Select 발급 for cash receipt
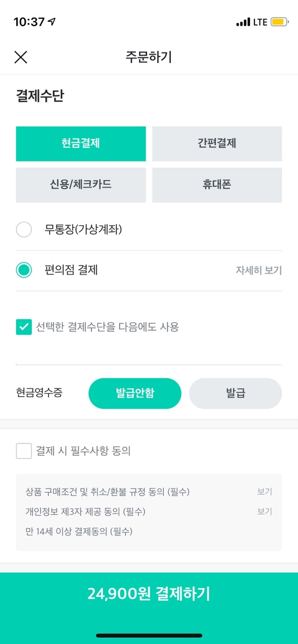The width and height of the screenshot is (298, 644). (x=235, y=393)
